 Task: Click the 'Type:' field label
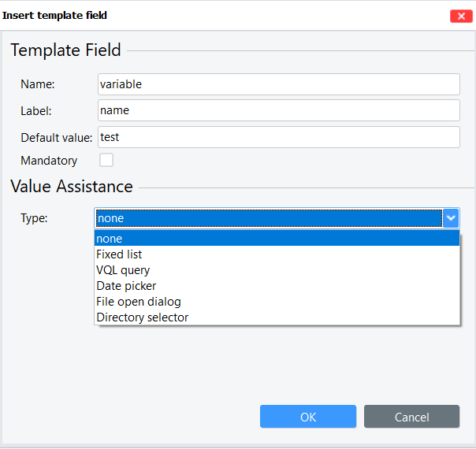(34, 218)
